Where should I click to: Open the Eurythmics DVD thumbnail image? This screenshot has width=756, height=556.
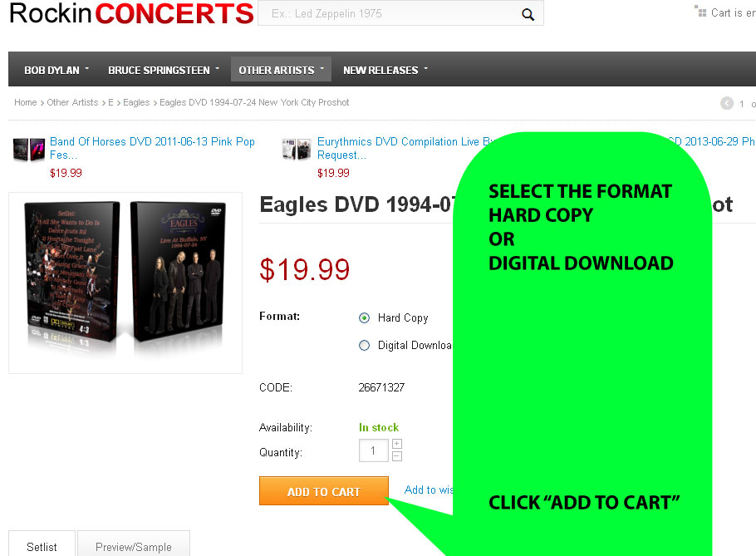pyautogui.click(x=297, y=150)
